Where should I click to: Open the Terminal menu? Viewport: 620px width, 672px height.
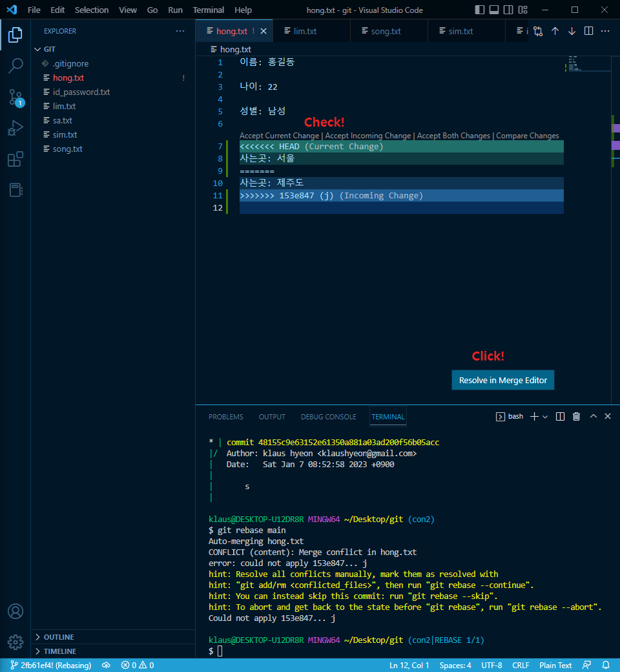(x=208, y=10)
